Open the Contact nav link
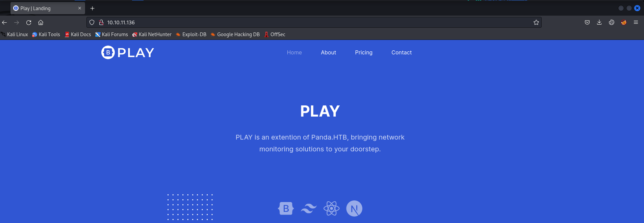644x223 pixels. tap(402, 52)
